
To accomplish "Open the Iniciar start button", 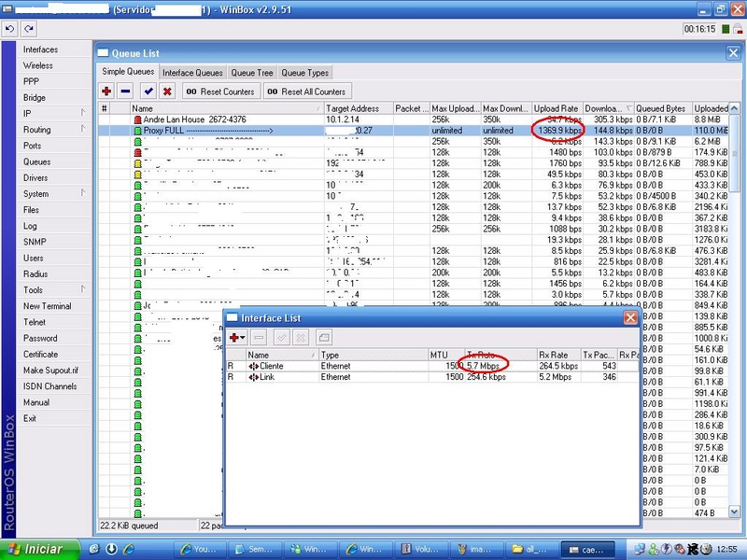I will 39,550.
